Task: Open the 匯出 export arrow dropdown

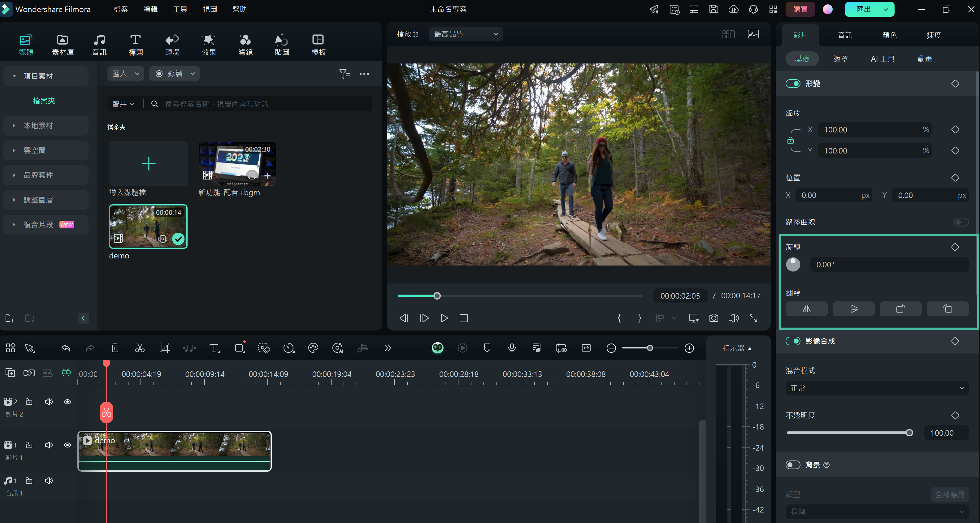Action: tap(886, 10)
